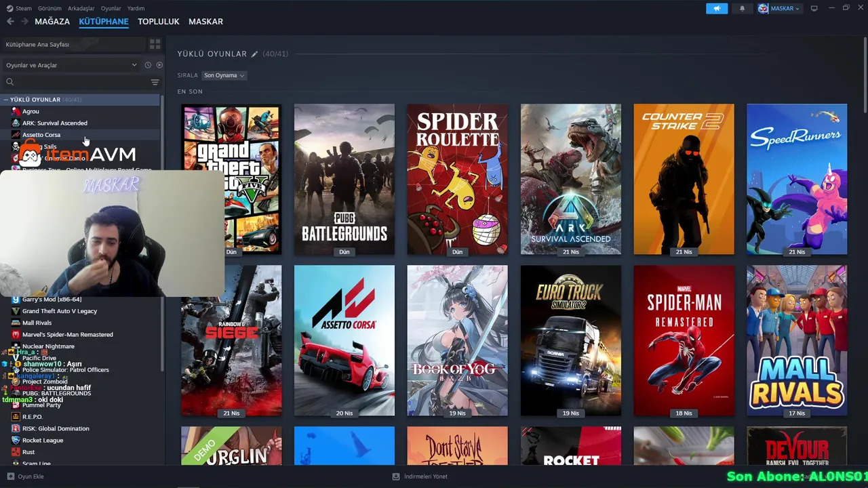The height and width of the screenshot is (488, 868).
Task: Select Nuclear Nightmare in game list
Action: click(x=48, y=346)
